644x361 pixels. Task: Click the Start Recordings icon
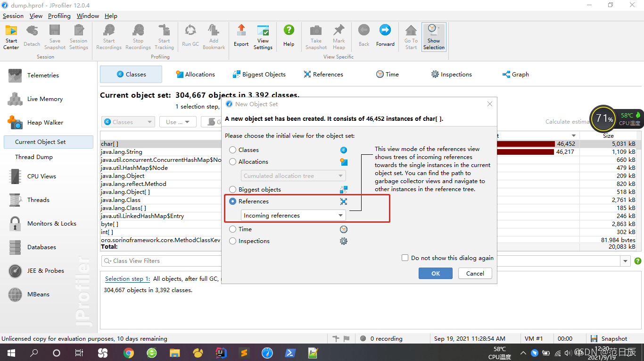(109, 37)
